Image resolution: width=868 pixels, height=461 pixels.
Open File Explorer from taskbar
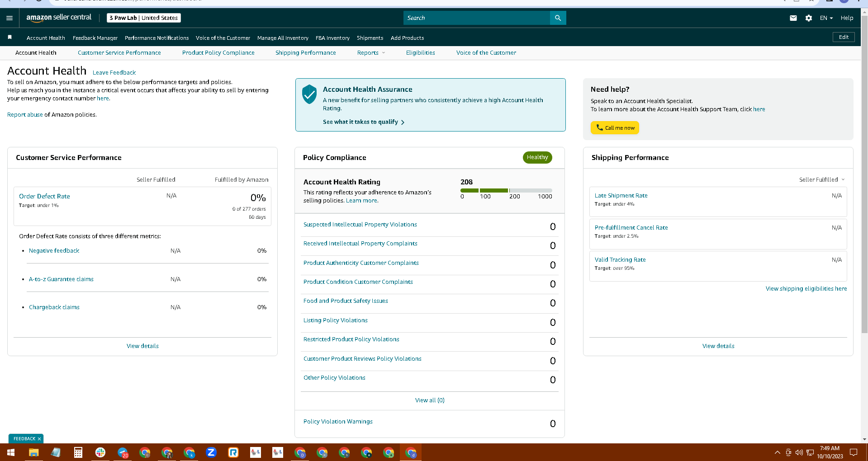pos(33,452)
